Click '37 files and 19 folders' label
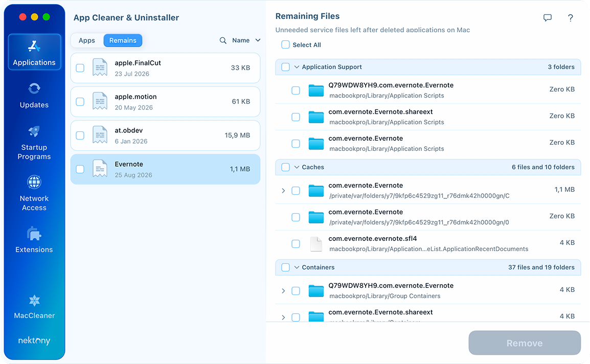This screenshot has height=364, width=590. pos(541,267)
